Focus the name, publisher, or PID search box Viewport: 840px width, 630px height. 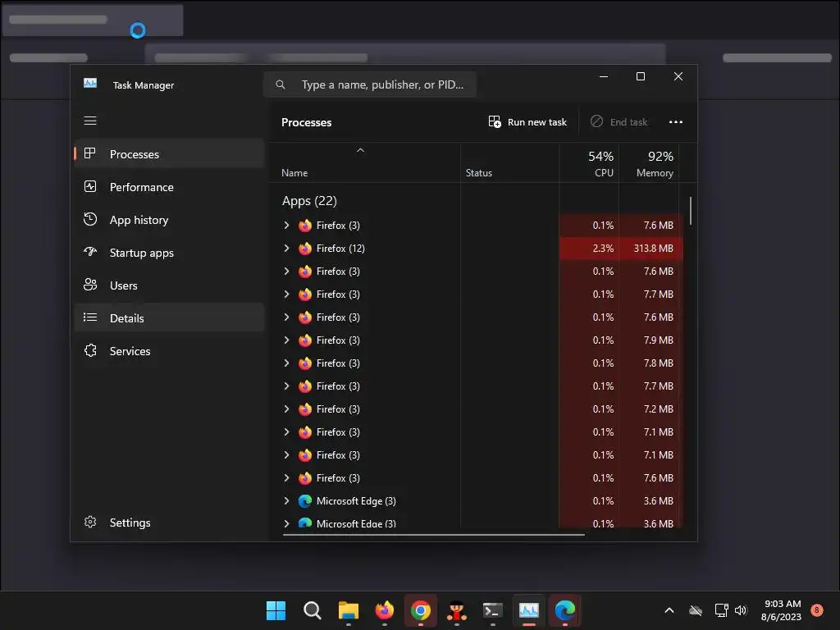click(x=370, y=84)
